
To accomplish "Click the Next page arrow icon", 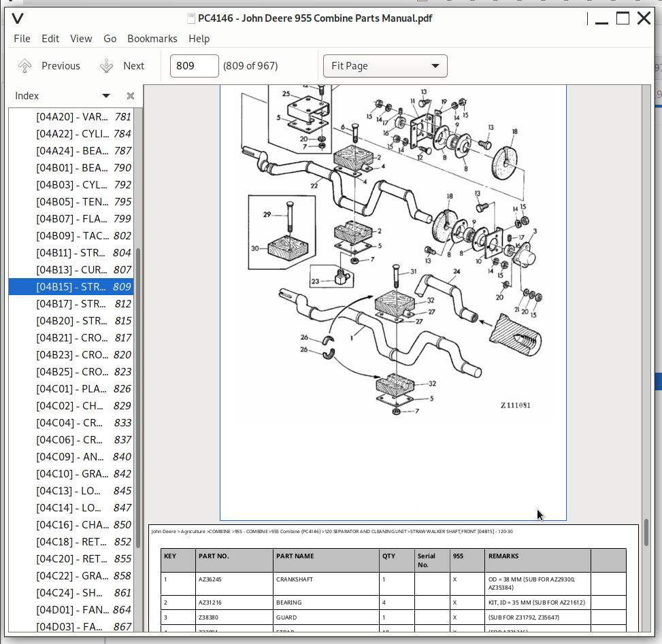I will click(x=106, y=66).
